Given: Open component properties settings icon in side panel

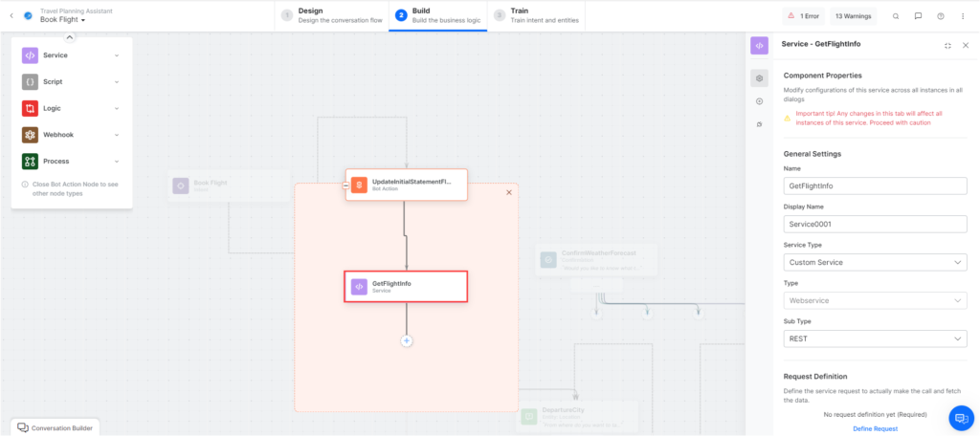Looking at the screenshot, I should point(759,78).
